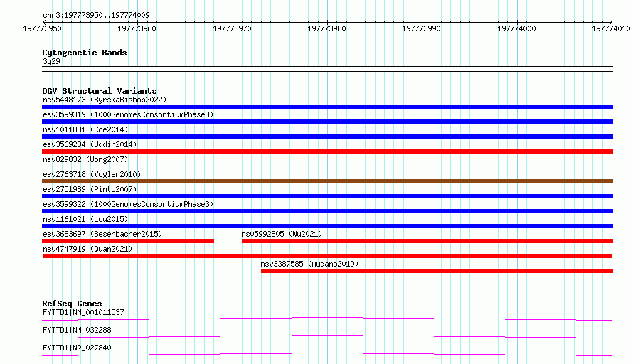633x364 pixels.
Task: Select the blue bar for nsv1011831
Action: [327, 136]
